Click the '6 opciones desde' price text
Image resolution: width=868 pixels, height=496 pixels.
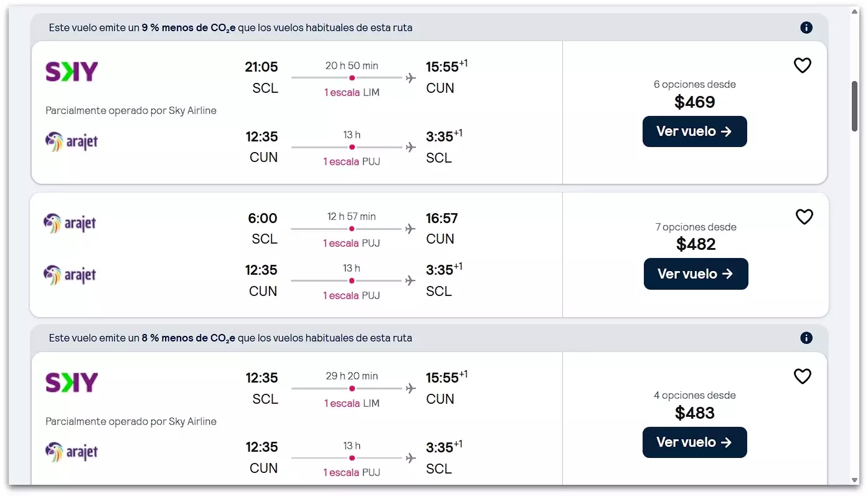(x=694, y=84)
